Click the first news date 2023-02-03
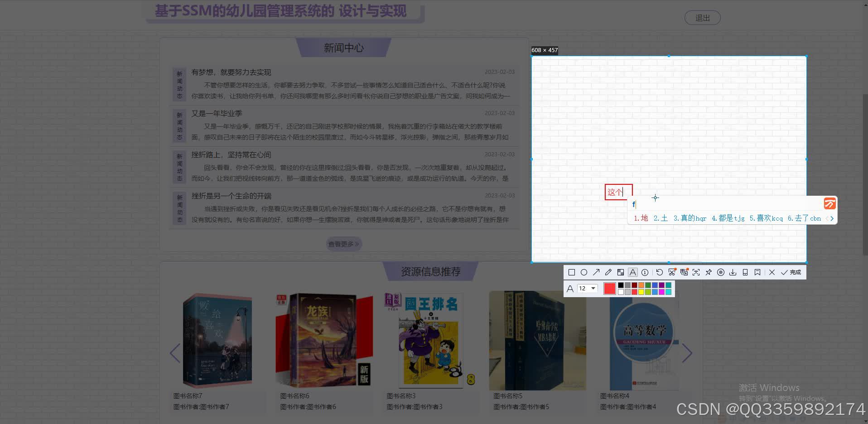 tap(499, 72)
